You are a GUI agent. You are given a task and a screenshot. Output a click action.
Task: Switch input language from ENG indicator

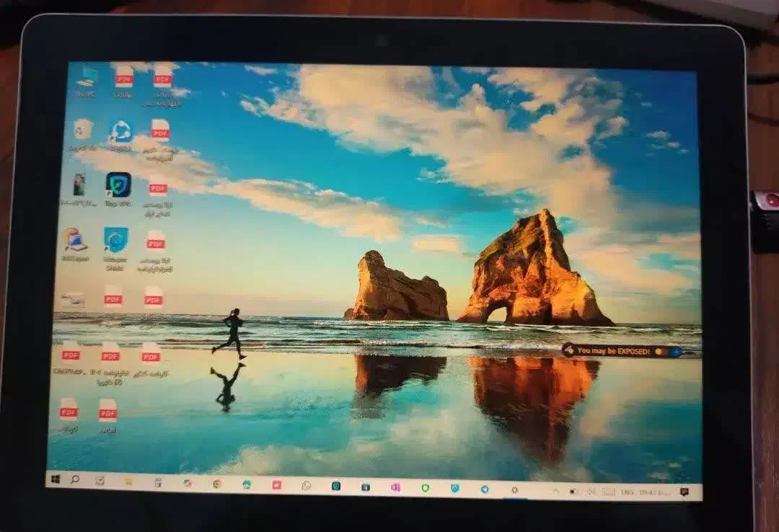628,492
